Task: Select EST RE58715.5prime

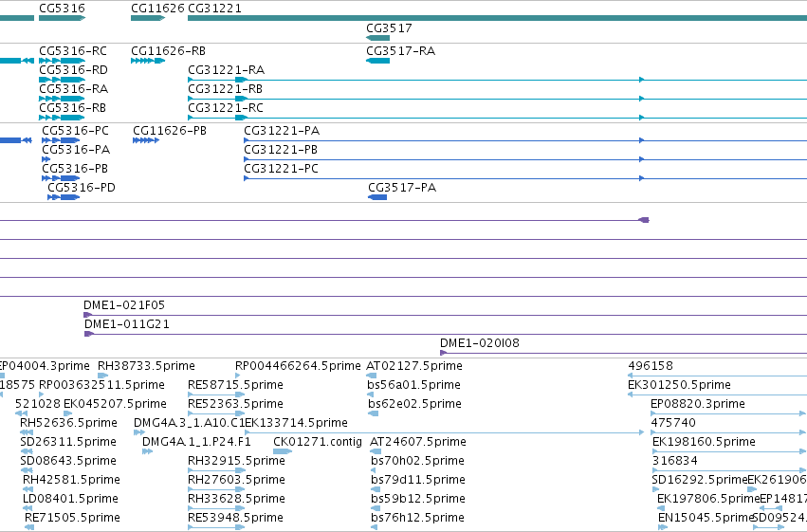Action: (x=236, y=385)
